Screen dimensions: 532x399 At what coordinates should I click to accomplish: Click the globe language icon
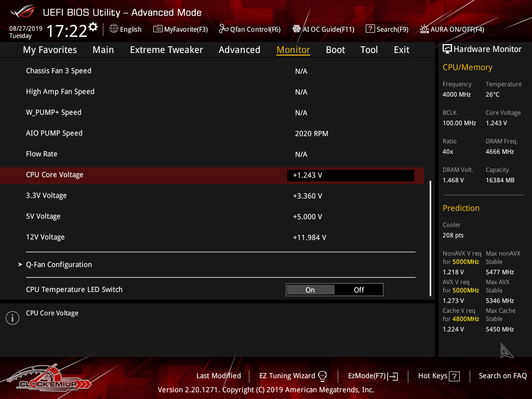[x=114, y=29]
